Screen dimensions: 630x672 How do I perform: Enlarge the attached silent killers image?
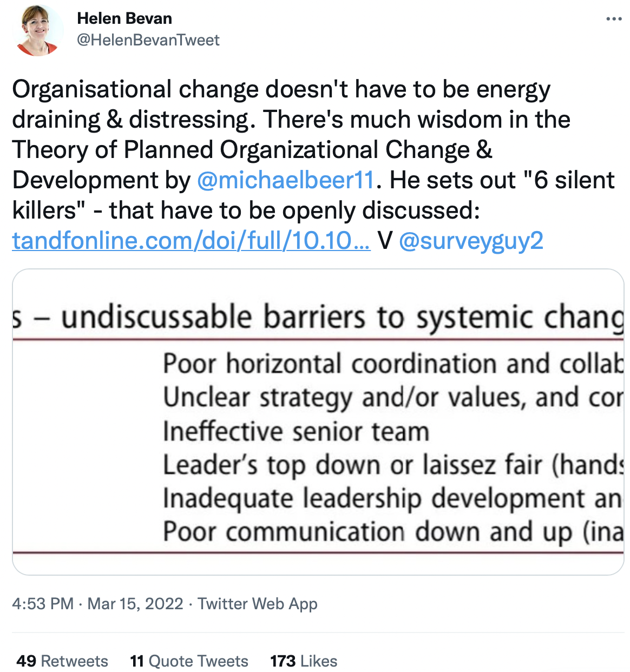tap(318, 422)
